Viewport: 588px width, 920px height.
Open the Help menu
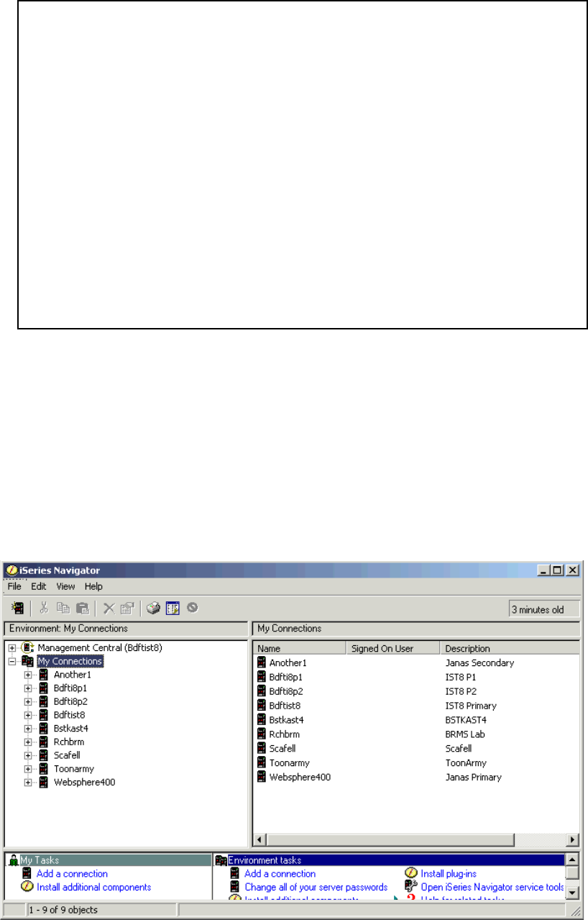click(93, 586)
